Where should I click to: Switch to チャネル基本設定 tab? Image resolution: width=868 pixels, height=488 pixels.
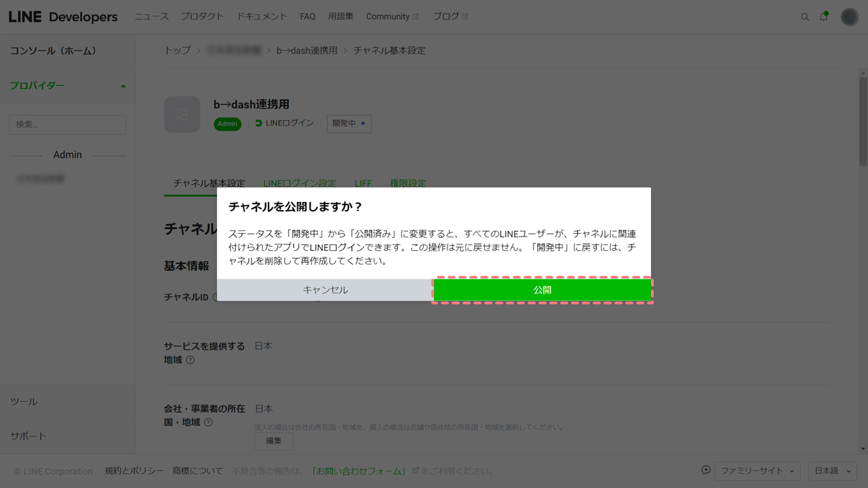tap(209, 183)
